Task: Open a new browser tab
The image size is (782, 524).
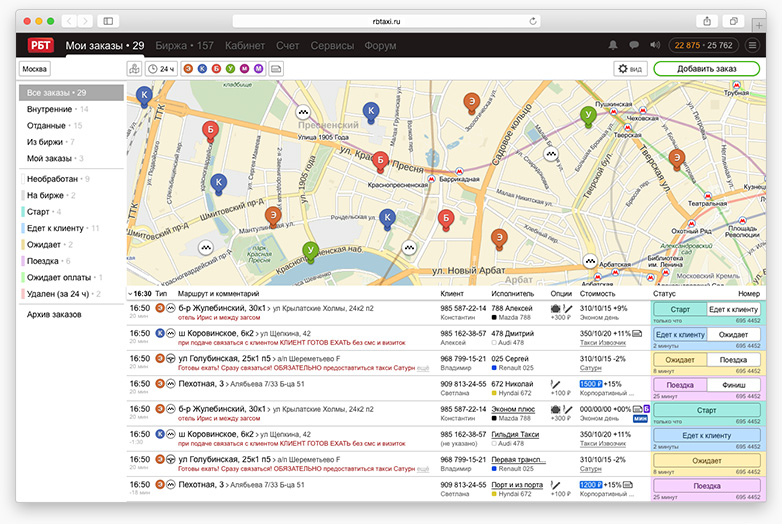Action: coord(759,24)
